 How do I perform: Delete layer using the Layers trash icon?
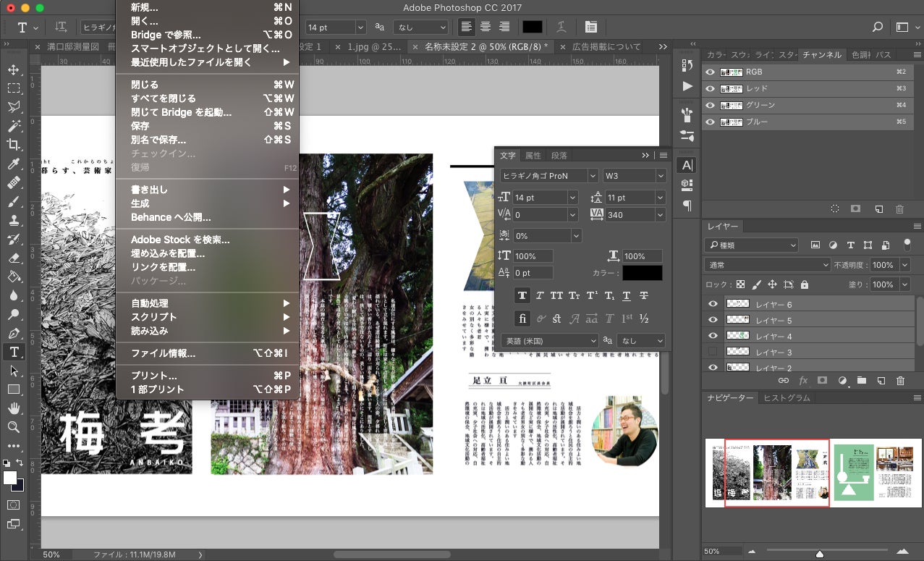pyautogui.click(x=900, y=380)
